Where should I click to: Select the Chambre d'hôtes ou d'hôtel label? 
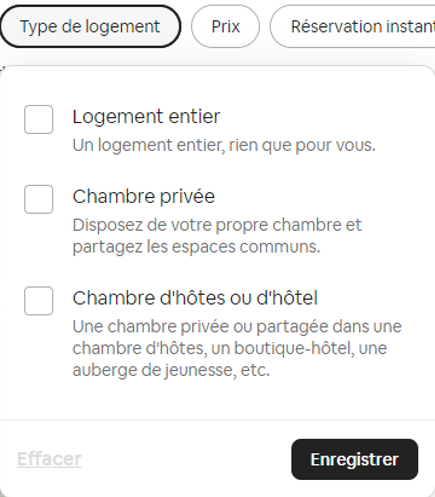coord(195,298)
